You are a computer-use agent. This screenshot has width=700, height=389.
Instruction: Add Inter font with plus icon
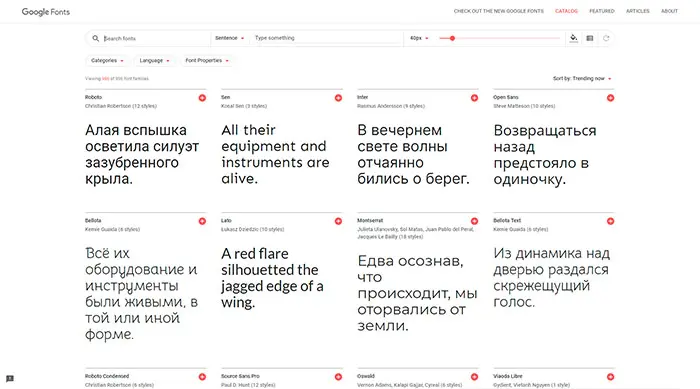[x=474, y=98]
